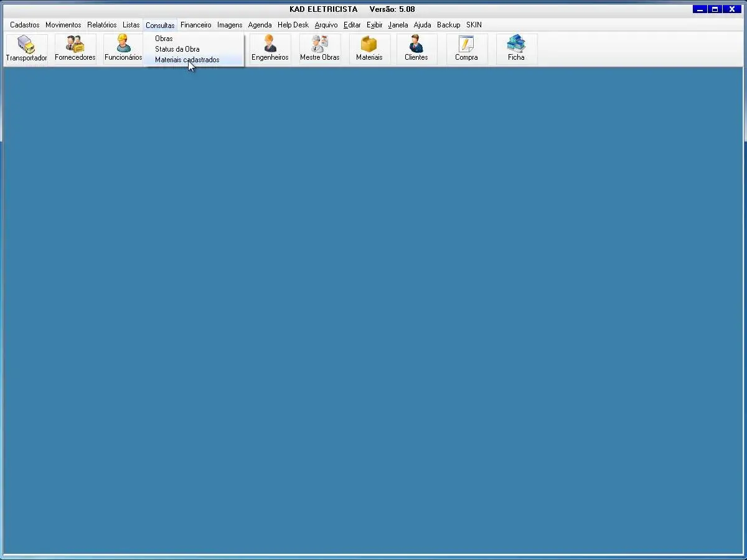Open the Clientes toolbar icon
This screenshot has width=747, height=560.
pos(416,49)
